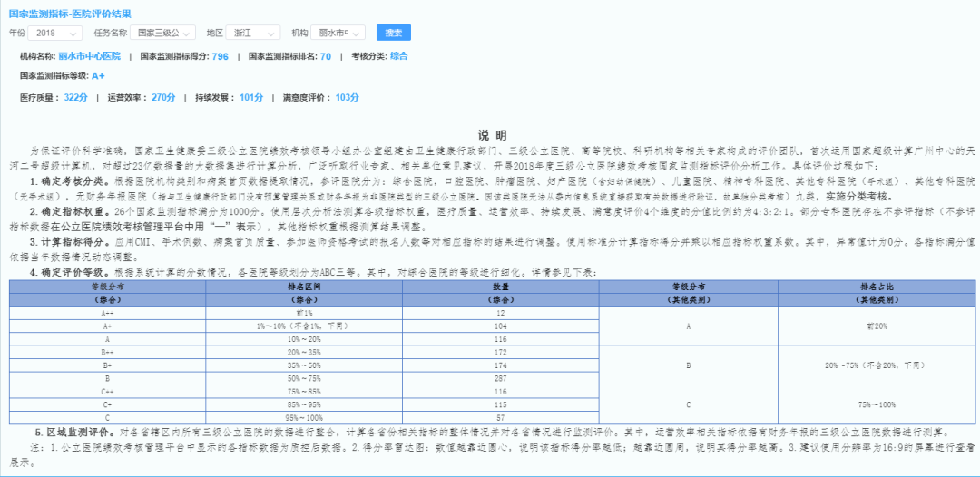The height and width of the screenshot is (477, 980).
Task: Select the 运营效率 270分 score
Action: pos(163,97)
